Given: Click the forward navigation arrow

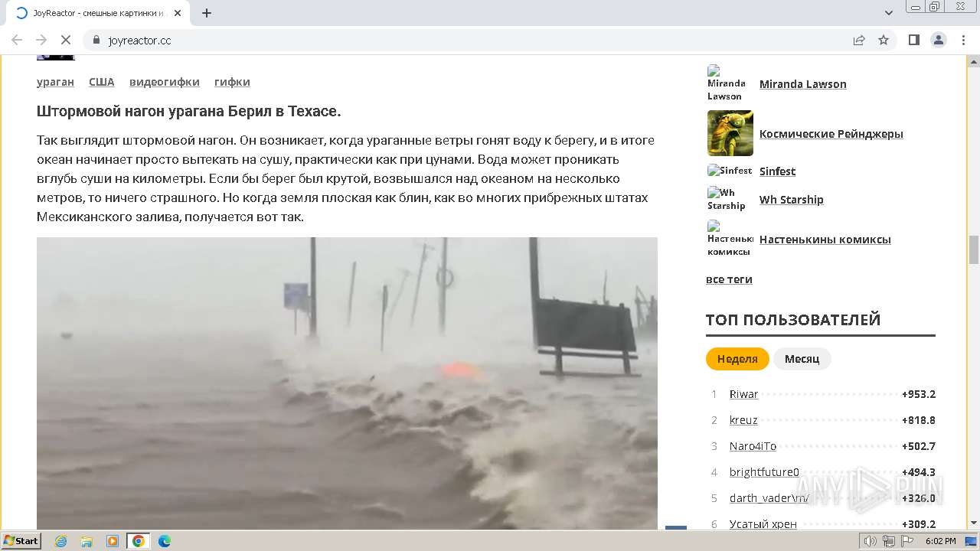Looking at the screenshot, I should 41,41.
